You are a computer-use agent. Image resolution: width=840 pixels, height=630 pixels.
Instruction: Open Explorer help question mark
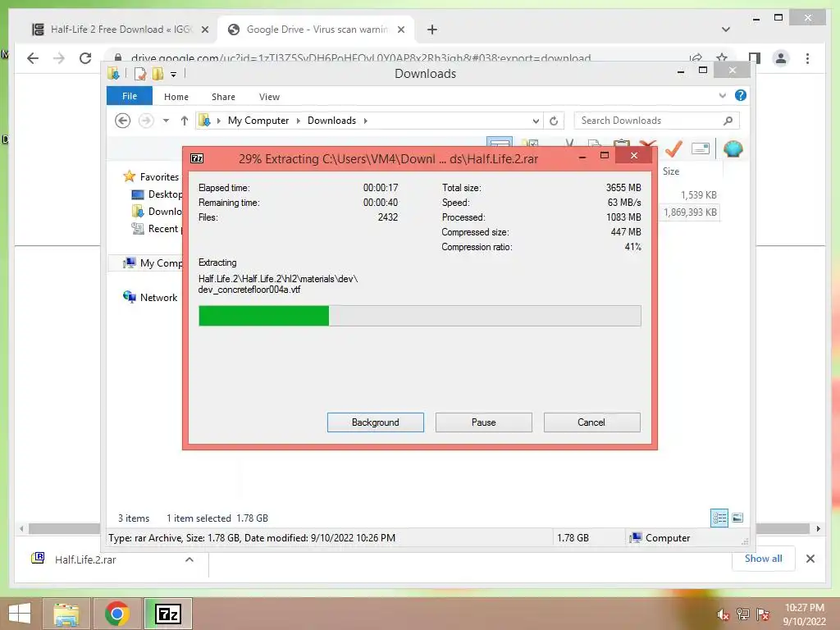741,95
